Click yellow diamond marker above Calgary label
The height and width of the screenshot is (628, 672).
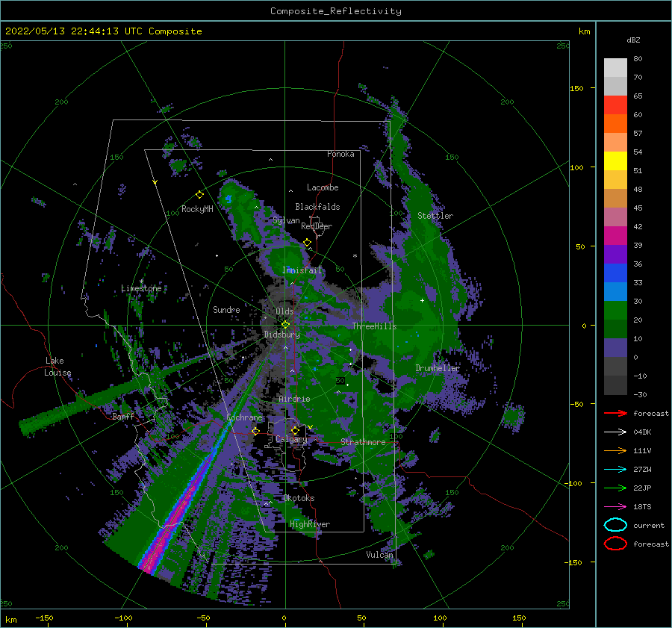click(x=295, y=430)
